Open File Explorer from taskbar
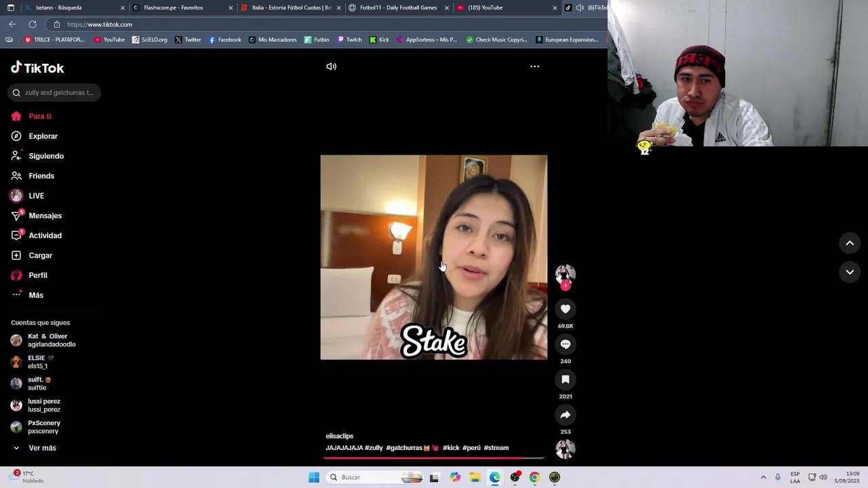The width and height of the screenshot is (868, 488). 475,477
